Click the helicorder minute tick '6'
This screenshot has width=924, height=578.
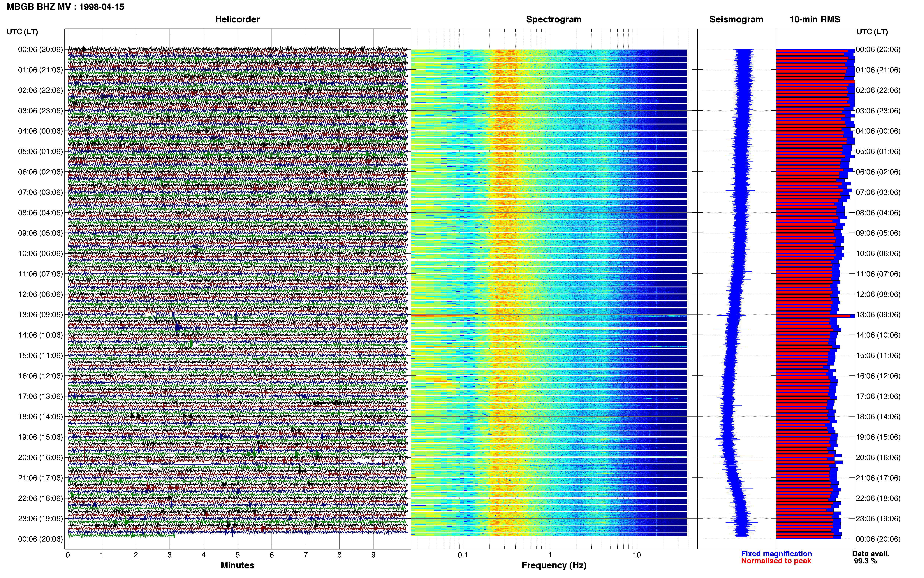(x=272, y=555)
